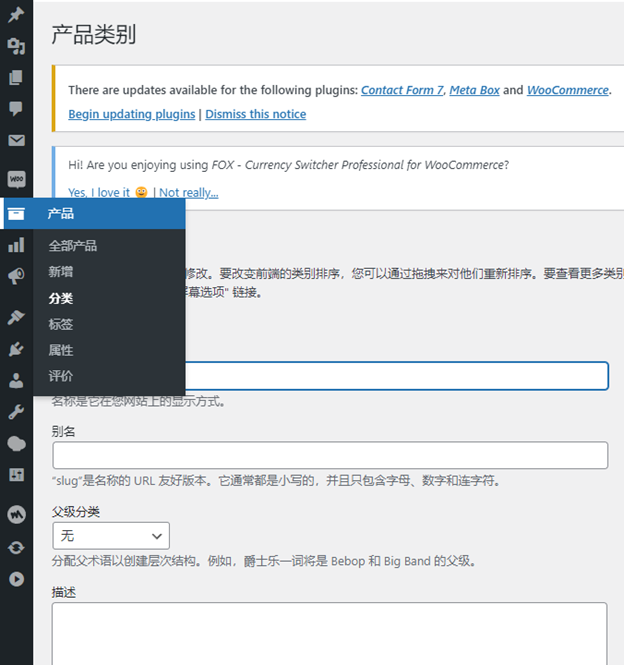Click the 产品类别 page heading
Screen dimensions: 624x665
coord(93,35)
